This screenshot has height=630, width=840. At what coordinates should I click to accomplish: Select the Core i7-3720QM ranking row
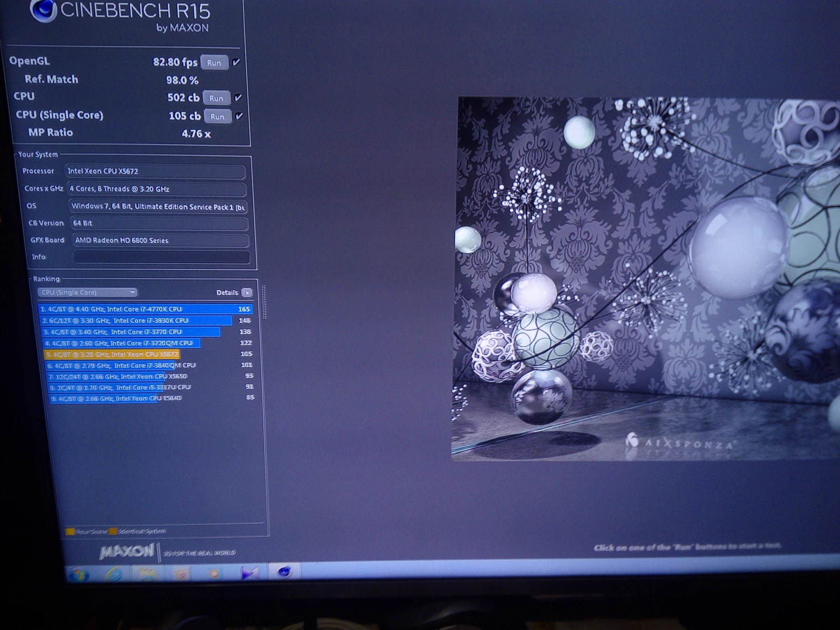click(x=148, y=343)
